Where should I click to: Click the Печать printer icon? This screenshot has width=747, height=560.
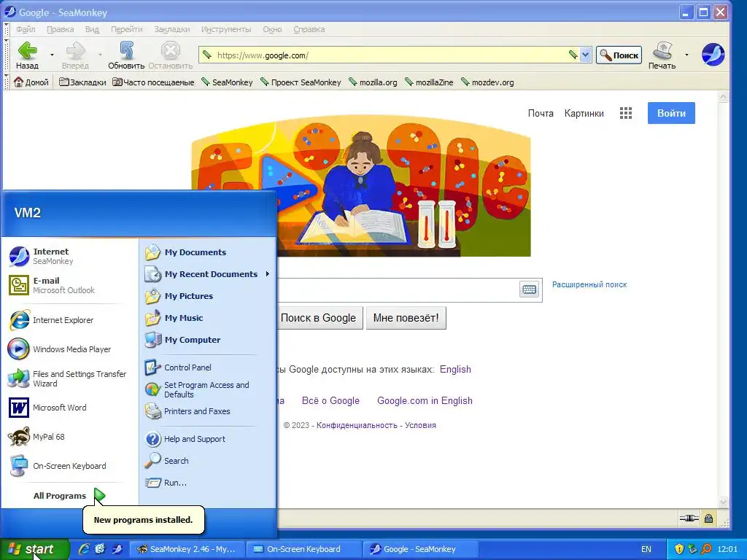click(662, 50)
